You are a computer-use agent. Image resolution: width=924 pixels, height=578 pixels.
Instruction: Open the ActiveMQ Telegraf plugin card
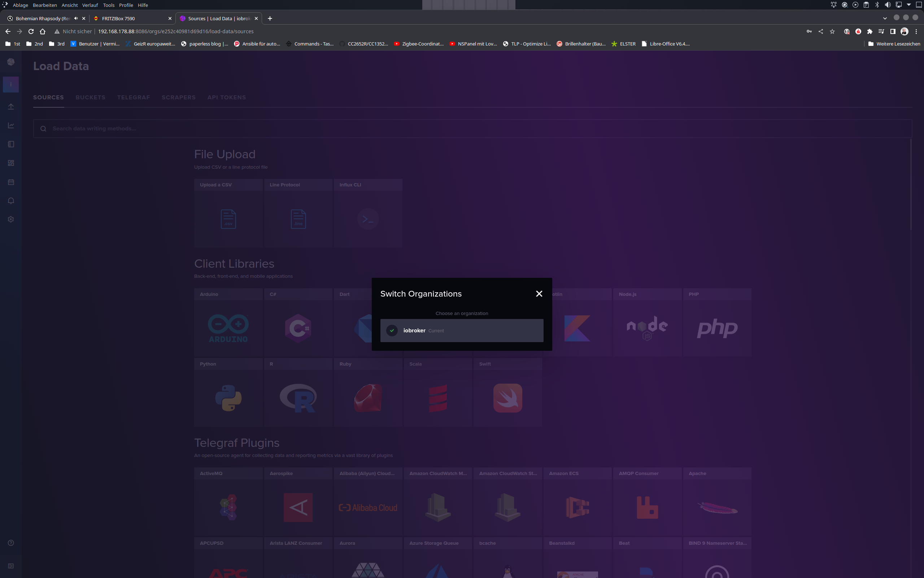coord(228,501)
